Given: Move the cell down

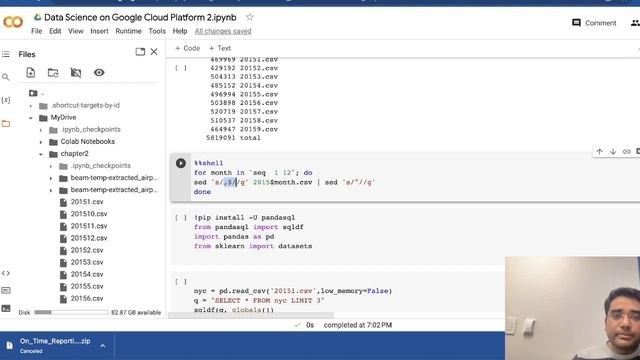Looking at the screenshot, I should pos(613,151).
